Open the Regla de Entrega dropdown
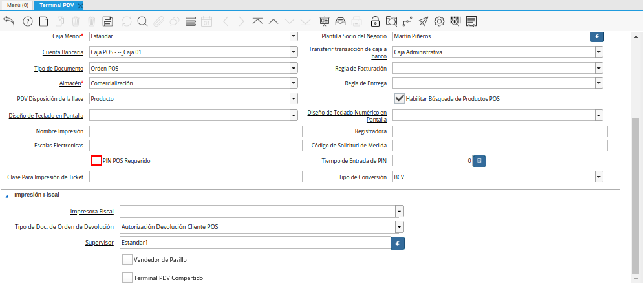This screenshot has width=644, height=284. 599,83
